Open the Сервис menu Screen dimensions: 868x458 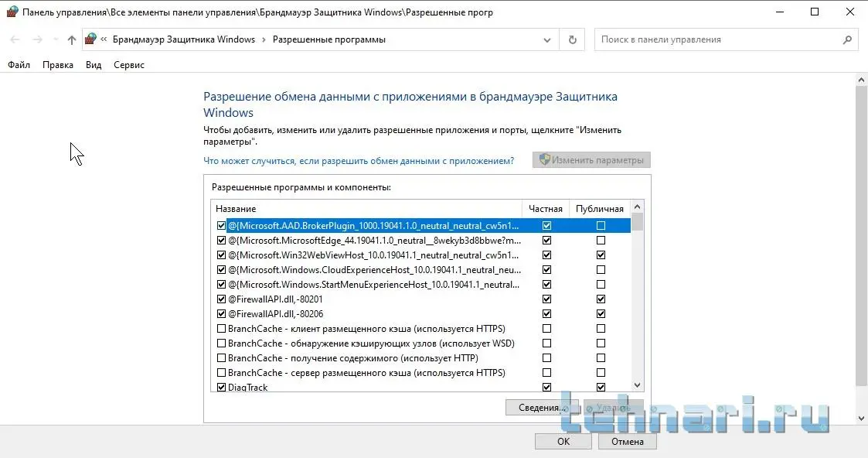pyautogui.click(x=129, y=65)
